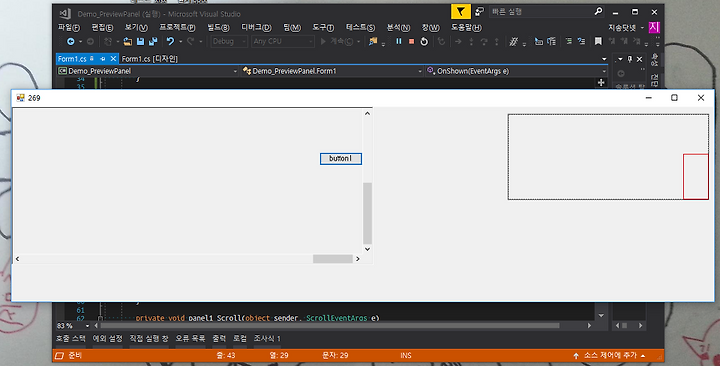Open the Demo_PreviewPanel project scope dropdown
720x366 pixels.
click(148, 71)
